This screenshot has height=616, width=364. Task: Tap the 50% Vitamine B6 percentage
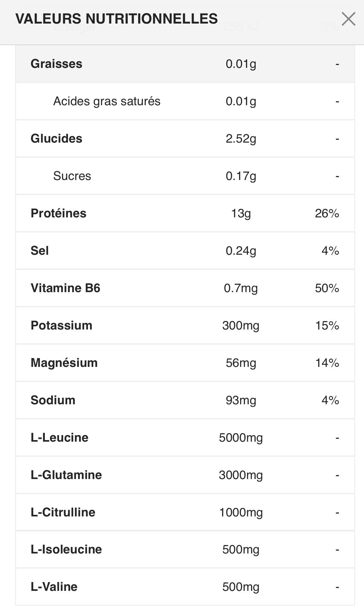(x=327, y=288)
